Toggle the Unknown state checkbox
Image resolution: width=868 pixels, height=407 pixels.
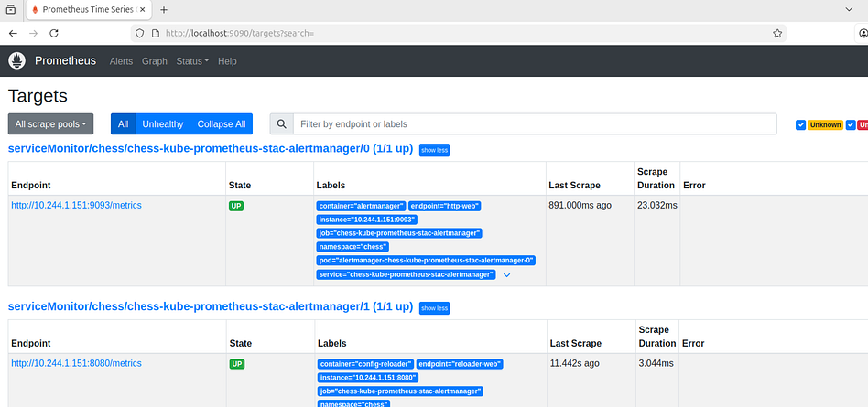click(800, 125)
